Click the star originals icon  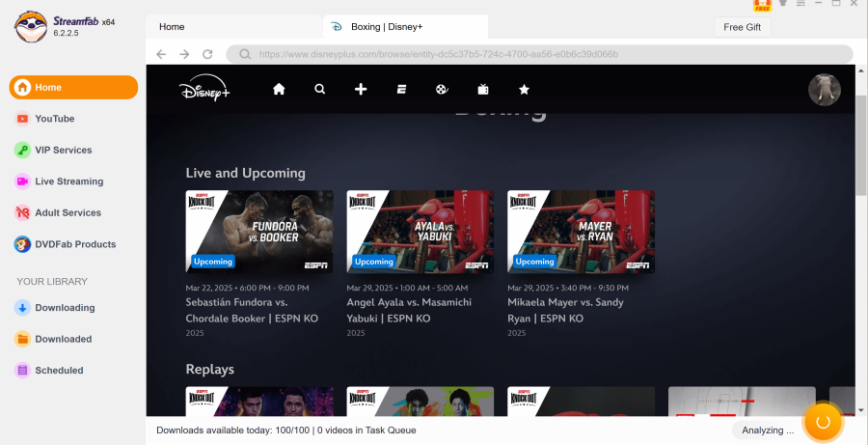click(x=524, y=90)
